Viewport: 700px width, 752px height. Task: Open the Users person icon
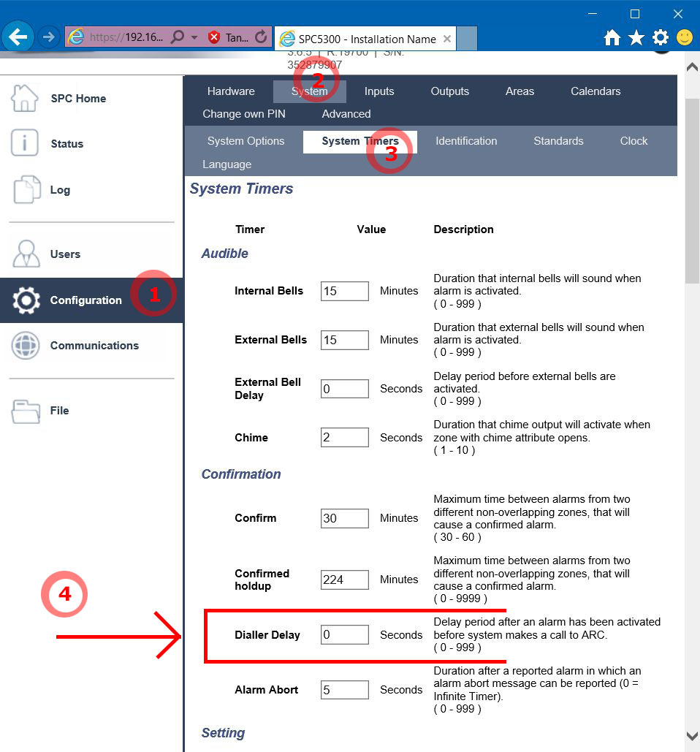pyautogui.click(x=26, y=254)
